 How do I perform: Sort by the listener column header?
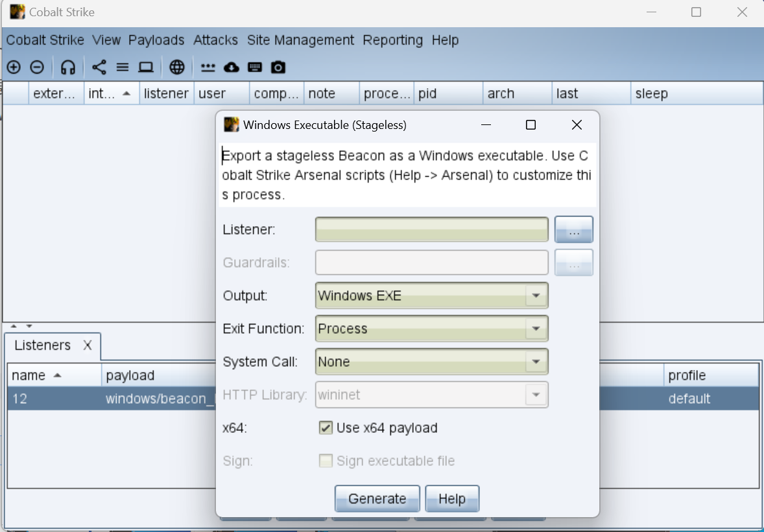pos(167,93)
